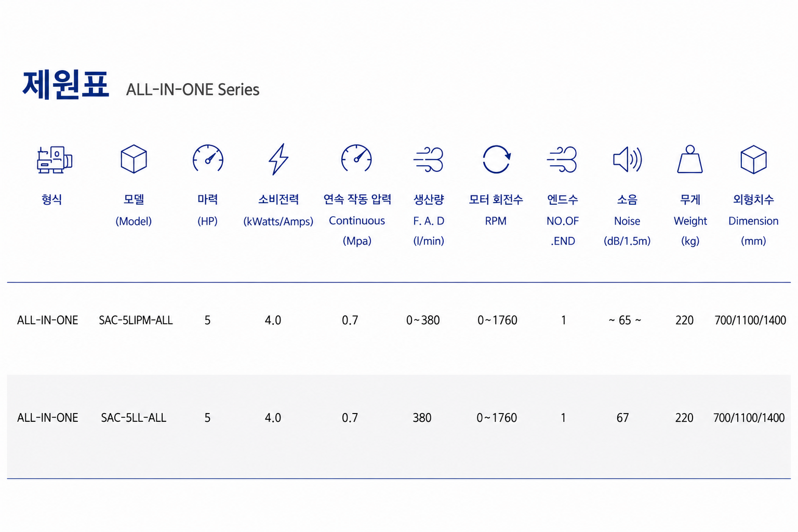Click the rotation arrow icon above 모터 회전수

(x=496, y=159)
